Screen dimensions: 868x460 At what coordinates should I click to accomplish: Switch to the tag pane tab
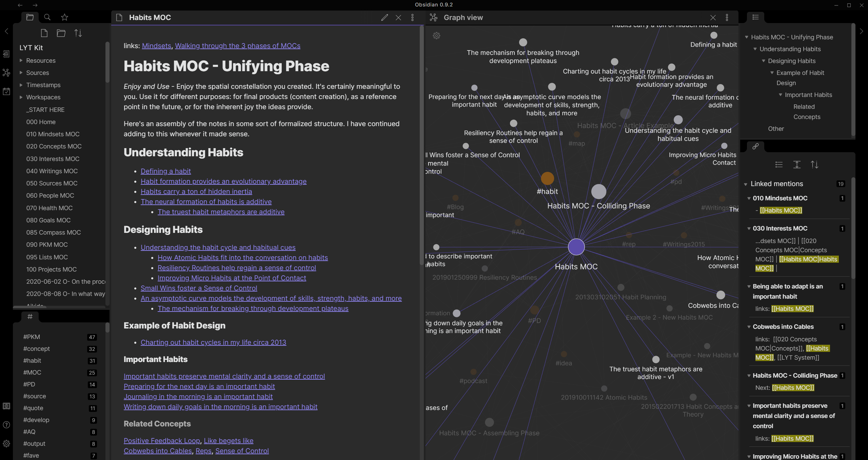[x=30, y=317]
